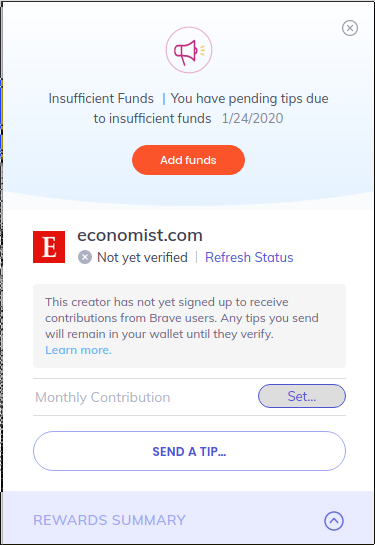Click the gray not-verified X badge icon
375x545 pixels.
click(85, 258)
